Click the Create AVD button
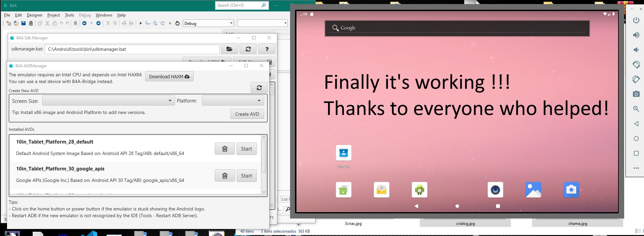 coord(247,114)
